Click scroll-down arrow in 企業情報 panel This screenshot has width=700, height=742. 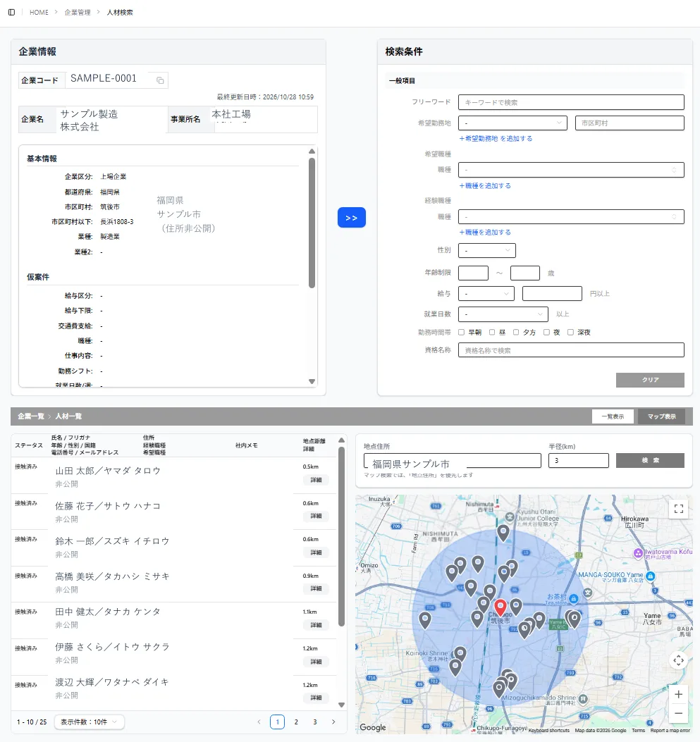pos(312,381)
